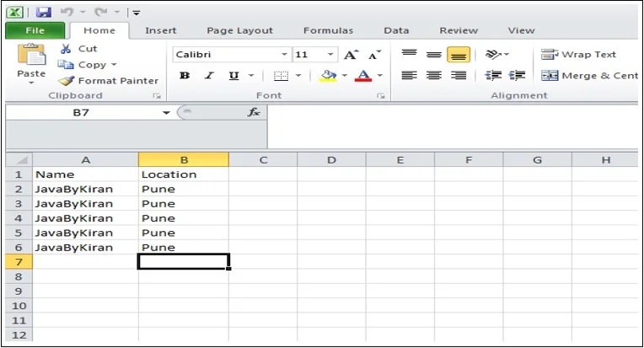
Task: Activate the Format Painter brush
Action: 108,81
